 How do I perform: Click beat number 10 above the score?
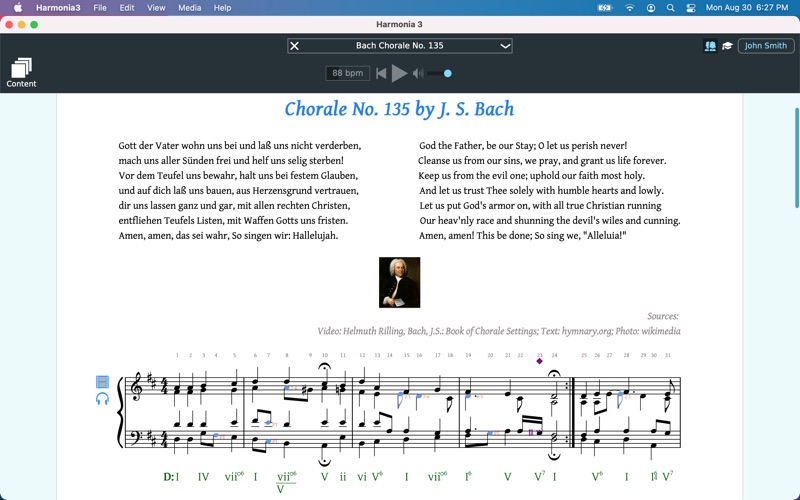(324, 355)
